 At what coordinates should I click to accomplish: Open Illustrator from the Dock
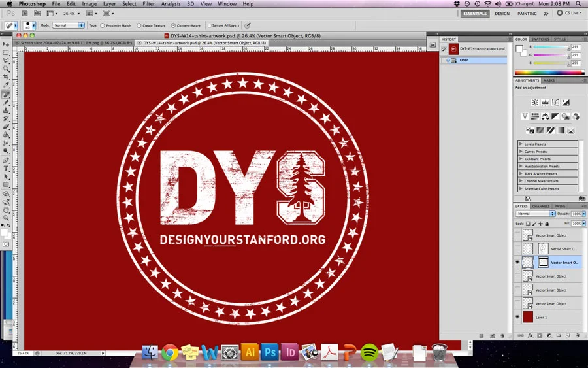click(x=250, y=352)
